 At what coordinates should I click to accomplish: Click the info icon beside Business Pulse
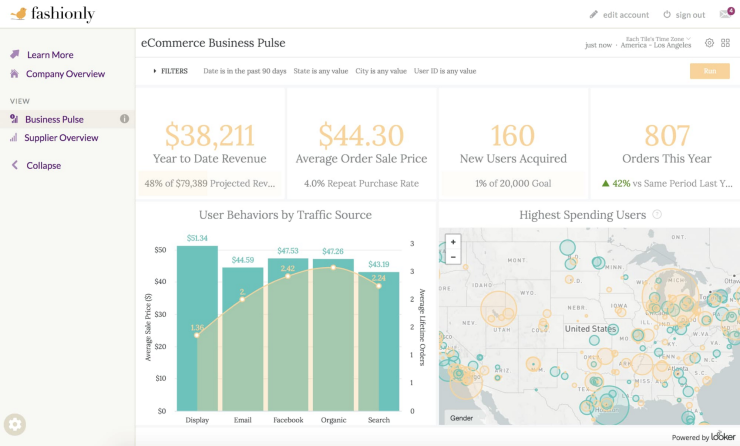(125, 119)
